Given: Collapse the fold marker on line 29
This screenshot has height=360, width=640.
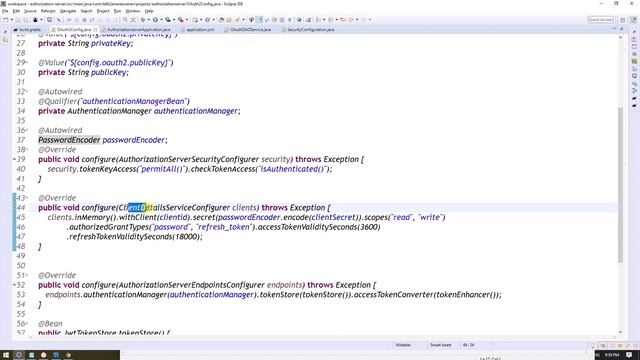Looking at the screenshot, I should coord(27,62).
